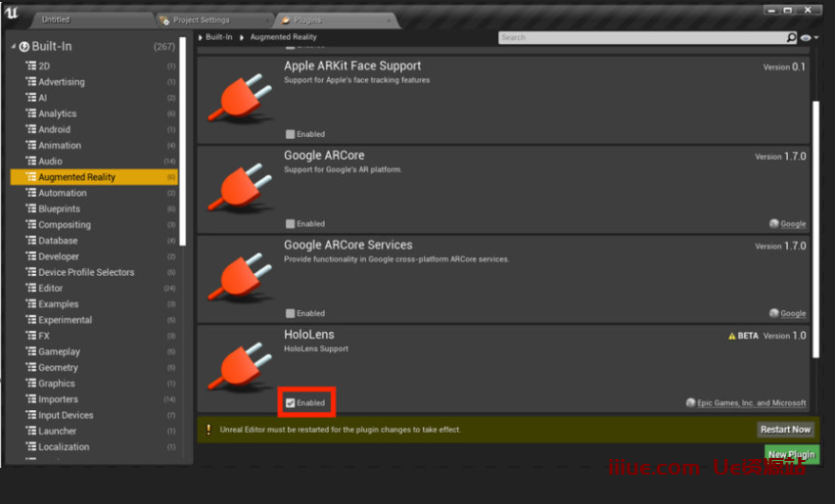The height and width of the screenshot is (504, 835).
Task: Disable the HoloLens plugin checkbox
Action: 290,403
